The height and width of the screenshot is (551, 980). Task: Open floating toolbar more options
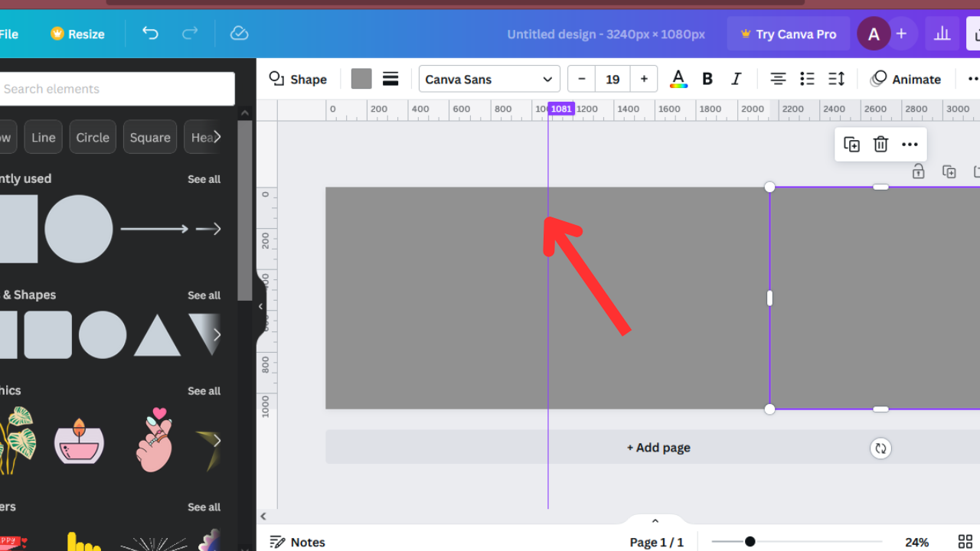click(x=910, y=145)
